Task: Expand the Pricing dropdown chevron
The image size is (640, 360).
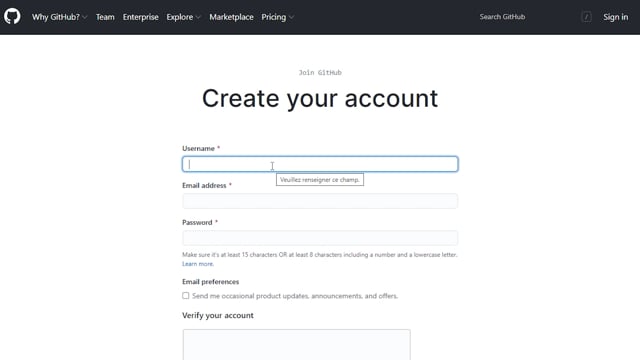Action: [x=291, y=17]
